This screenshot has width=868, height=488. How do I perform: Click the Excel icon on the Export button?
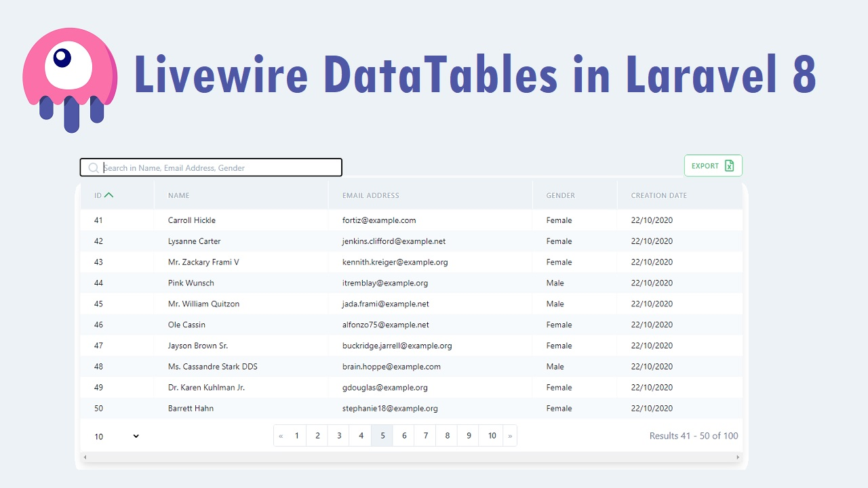pos(730,165)
